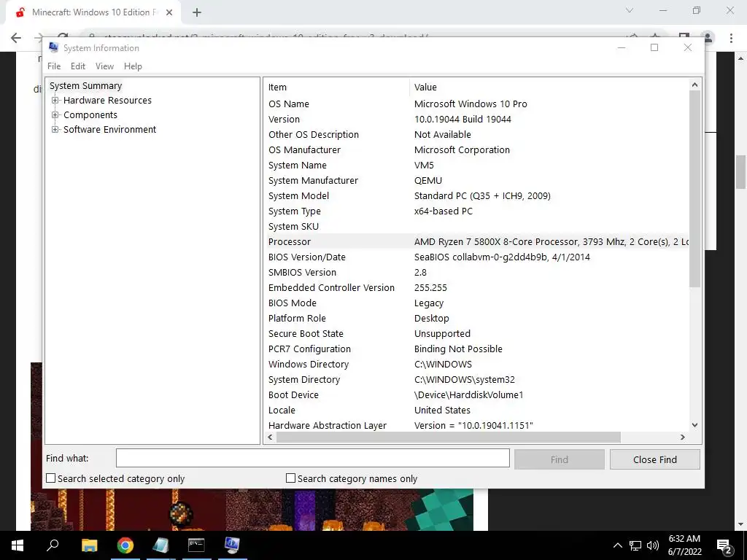Image resolution: width=747 pixels, height=560 pixels.
Task: Select the Components tree label
Action: click(x=90, y=114)
